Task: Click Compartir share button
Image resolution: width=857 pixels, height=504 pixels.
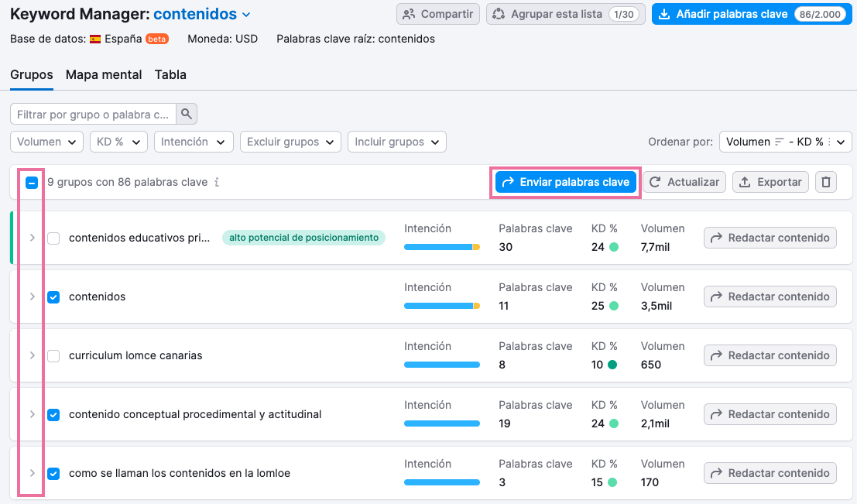Action: [x=438, y=14]
